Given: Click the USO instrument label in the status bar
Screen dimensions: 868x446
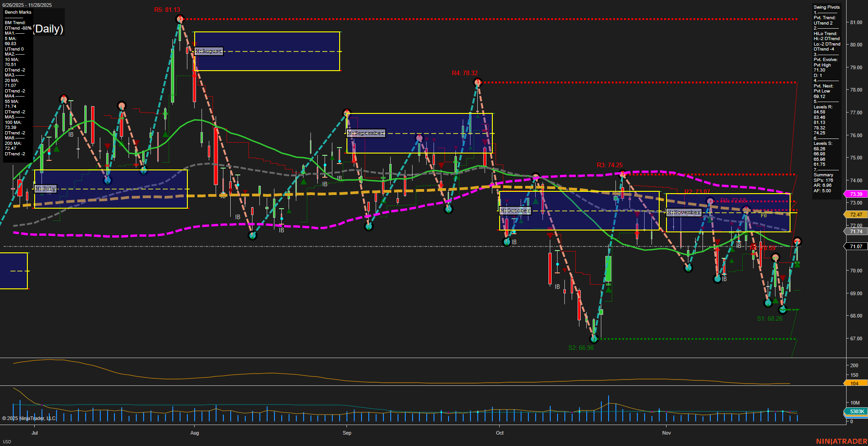Looking at the screenshot, I should point(8,441).
